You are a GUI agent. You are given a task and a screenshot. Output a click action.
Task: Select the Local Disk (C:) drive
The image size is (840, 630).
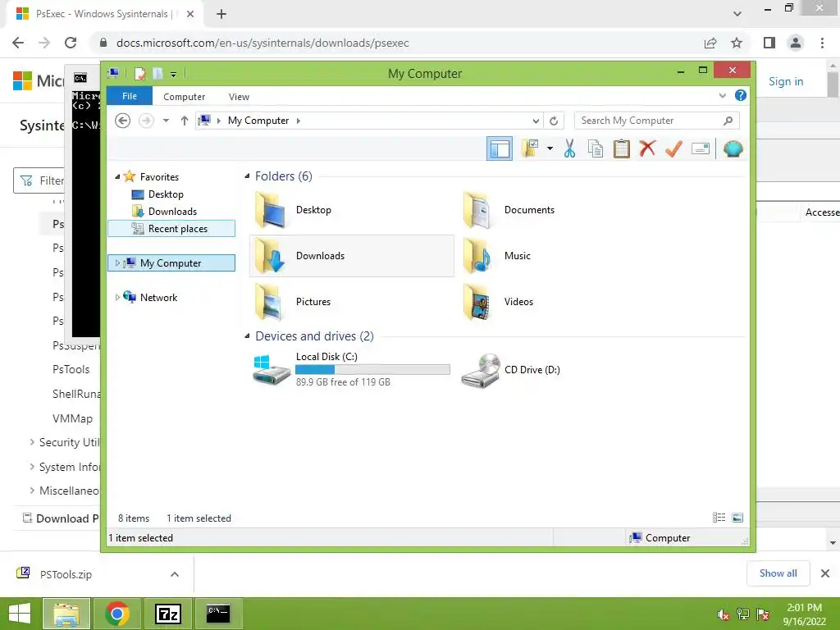351,369
